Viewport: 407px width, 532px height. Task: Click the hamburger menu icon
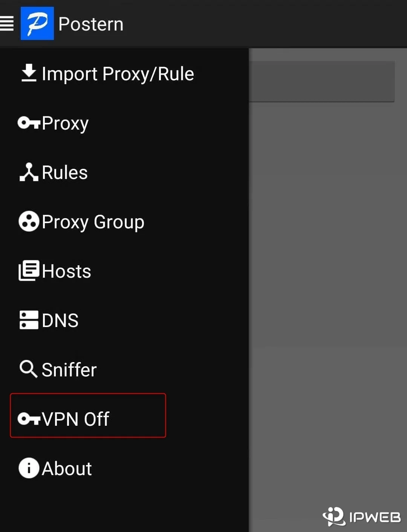pos(7,23)
